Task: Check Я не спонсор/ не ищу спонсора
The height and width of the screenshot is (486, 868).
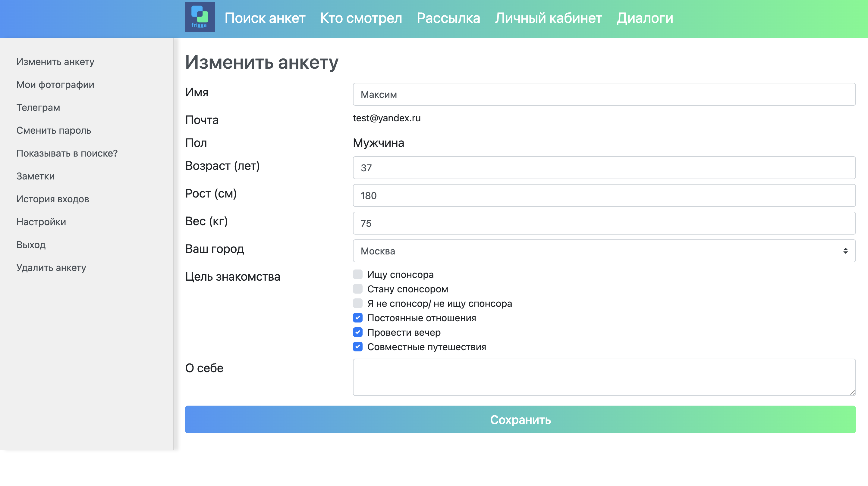Action: (x=357, y=303)
